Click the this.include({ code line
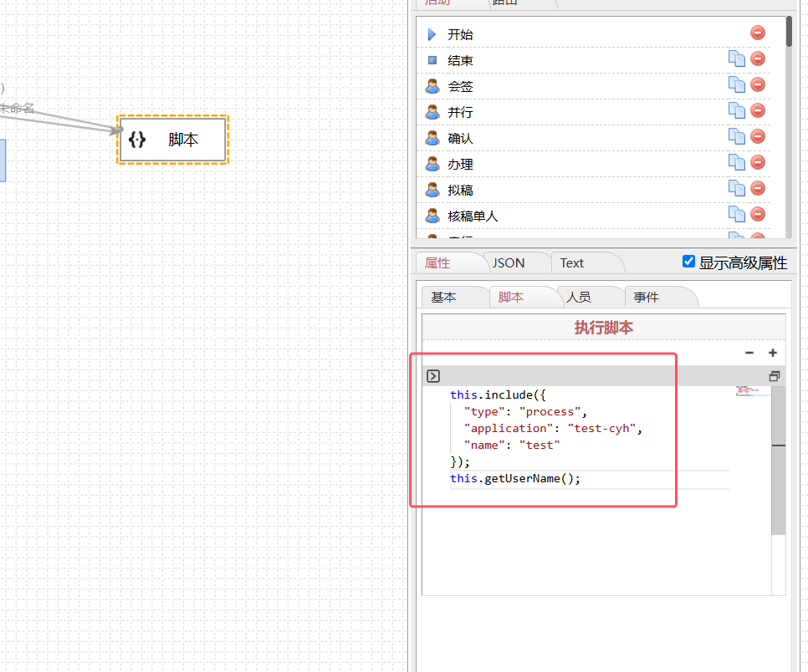808x672 pixels. click(x=498, y=395)
